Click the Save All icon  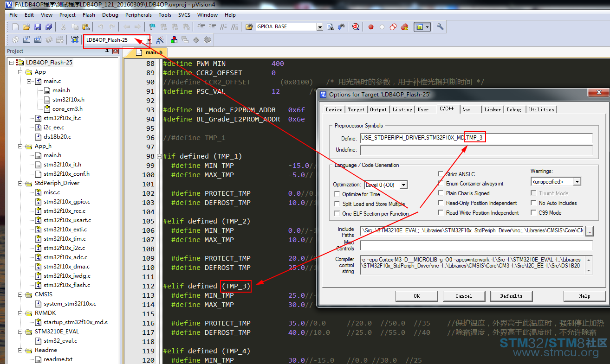point(49,27)
